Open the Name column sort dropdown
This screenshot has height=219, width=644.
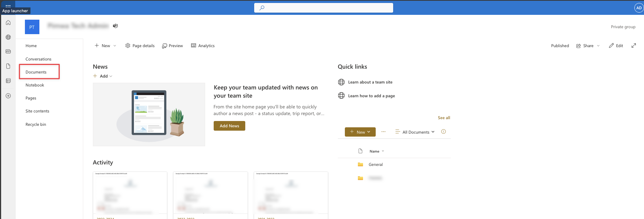click(x=377, y=151)
